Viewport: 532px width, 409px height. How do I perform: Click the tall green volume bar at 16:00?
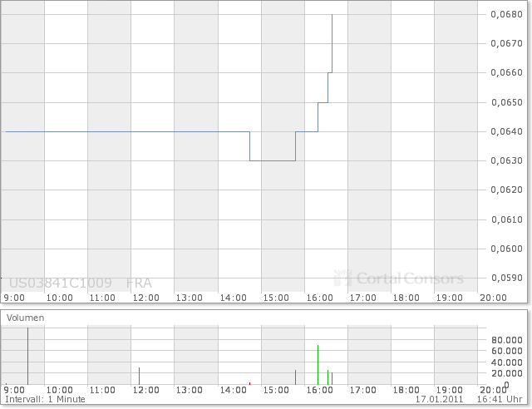(318, 365)
